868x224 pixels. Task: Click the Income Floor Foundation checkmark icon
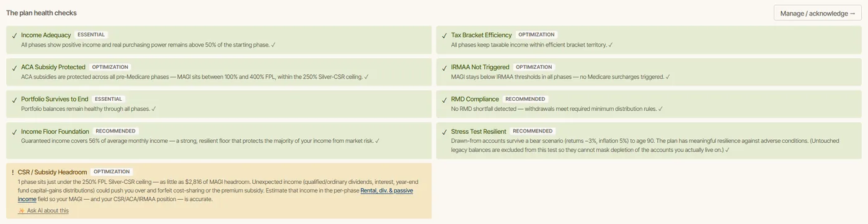[x=14, y=132]
